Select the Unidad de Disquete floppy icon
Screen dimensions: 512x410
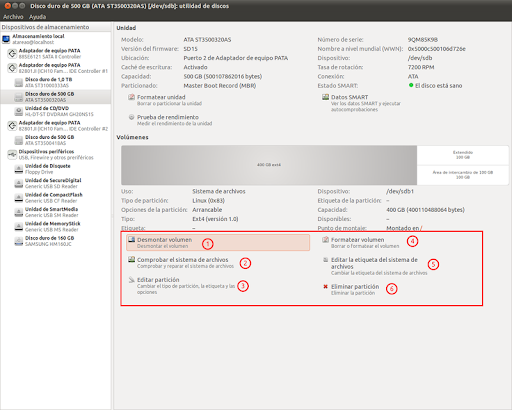pos(19,169)
